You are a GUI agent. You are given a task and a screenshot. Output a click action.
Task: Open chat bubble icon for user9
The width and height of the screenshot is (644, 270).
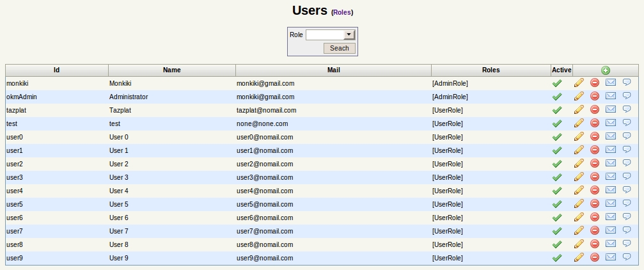pyautogui.click(x=627, y=257)
